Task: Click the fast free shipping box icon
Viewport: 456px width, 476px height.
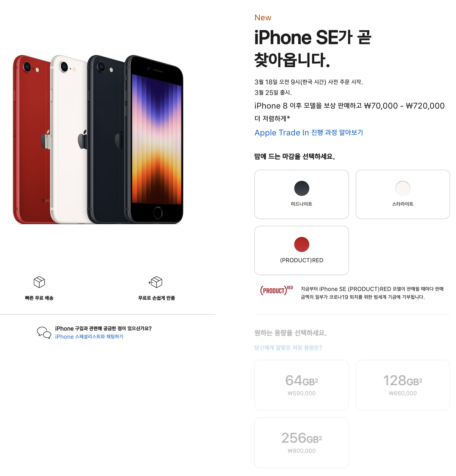Action: [x=39, y=282]
